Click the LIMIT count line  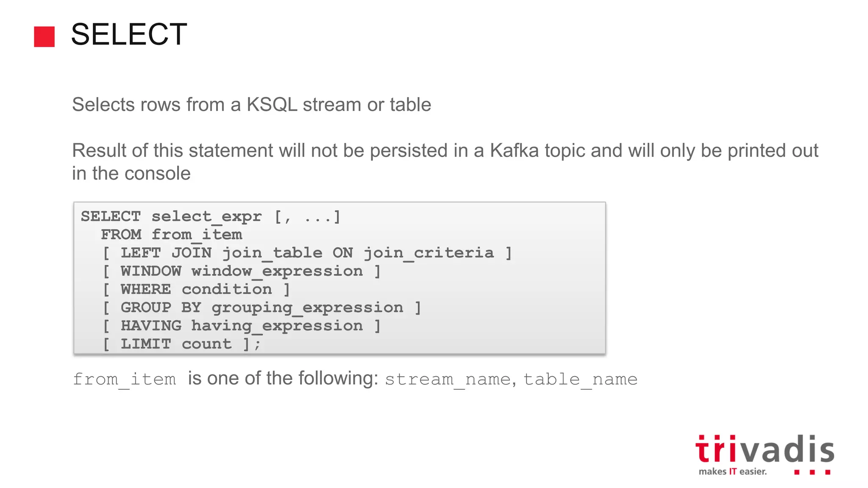pyautogui.click(x=181, y=344)
